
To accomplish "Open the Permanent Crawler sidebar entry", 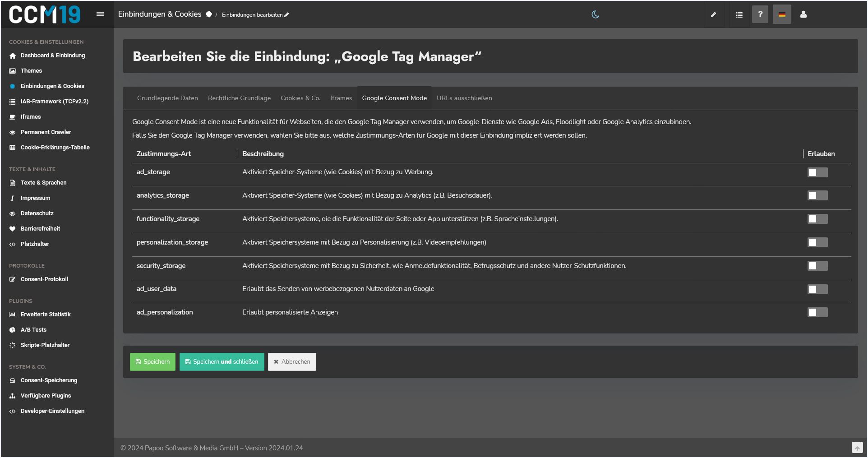I will (x=46, y=132).
